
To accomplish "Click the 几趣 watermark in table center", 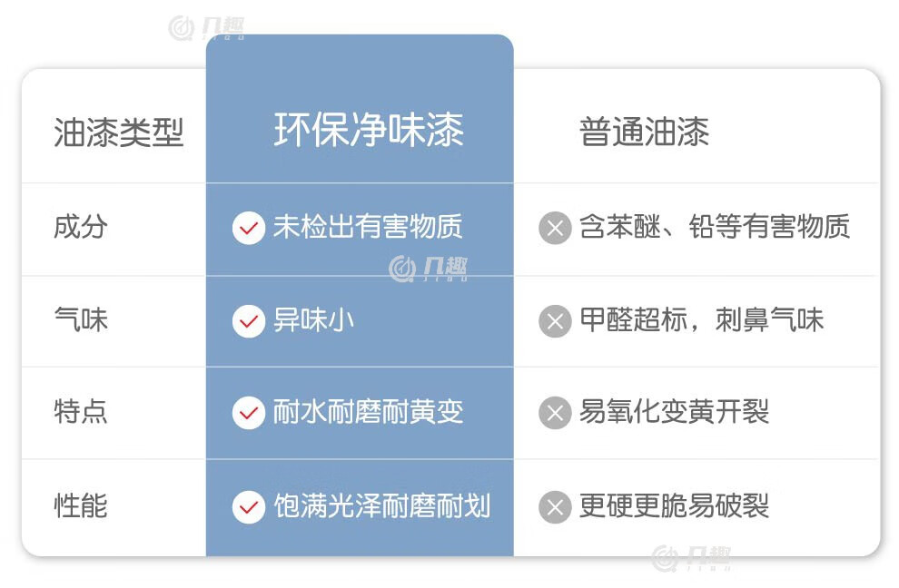I will tap(428, 269).
